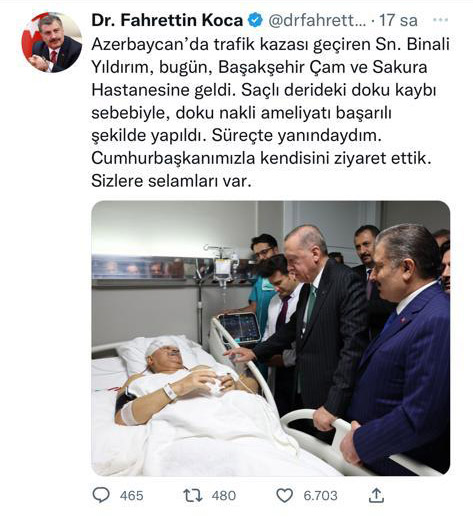Click the retweet arrows icon

[193, 496]
